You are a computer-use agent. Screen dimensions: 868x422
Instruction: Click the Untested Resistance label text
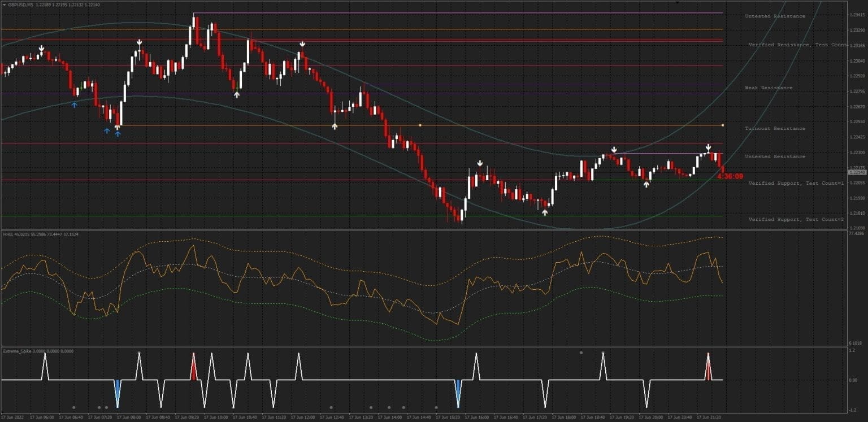tap(775, 16)
